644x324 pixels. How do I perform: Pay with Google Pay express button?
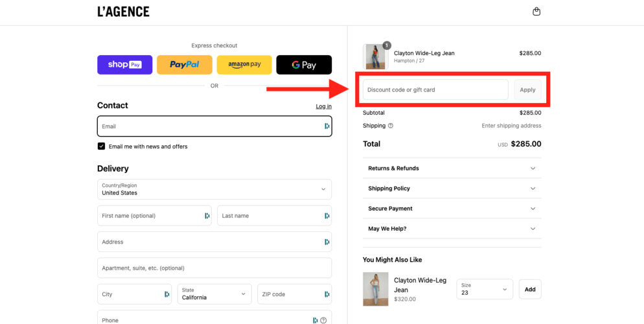coord(304,65)
